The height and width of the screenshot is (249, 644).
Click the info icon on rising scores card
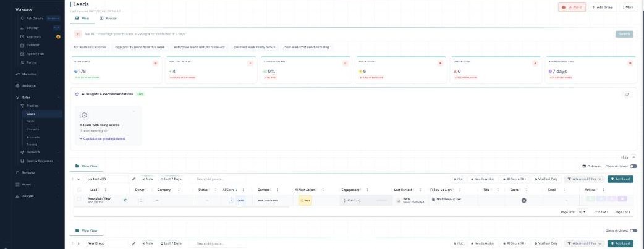pyautogui.click(x=85, y=116)
